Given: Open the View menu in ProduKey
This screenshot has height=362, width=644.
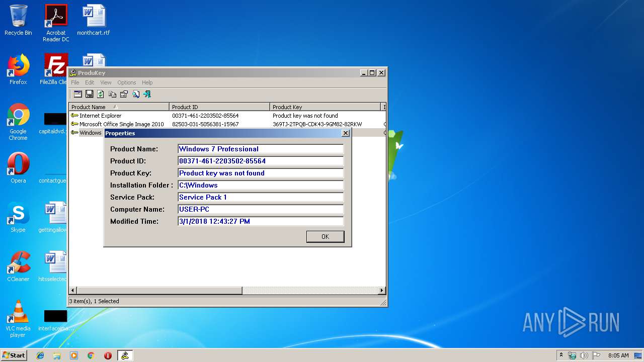Looking at the screenshot, I should coord(106,82).
